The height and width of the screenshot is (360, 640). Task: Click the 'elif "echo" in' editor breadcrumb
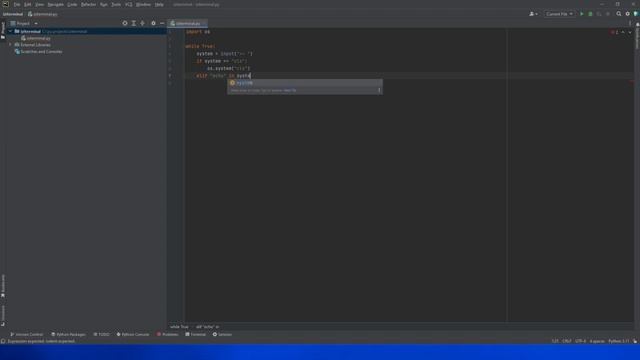207,327
